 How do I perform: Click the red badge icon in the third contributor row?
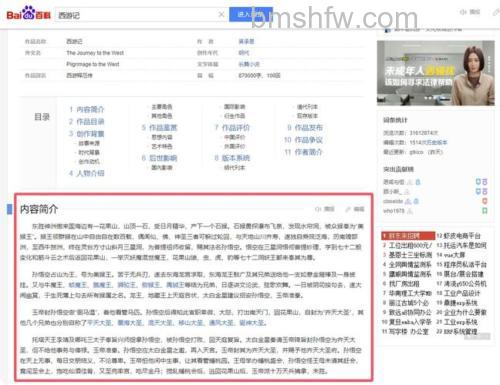485,201
